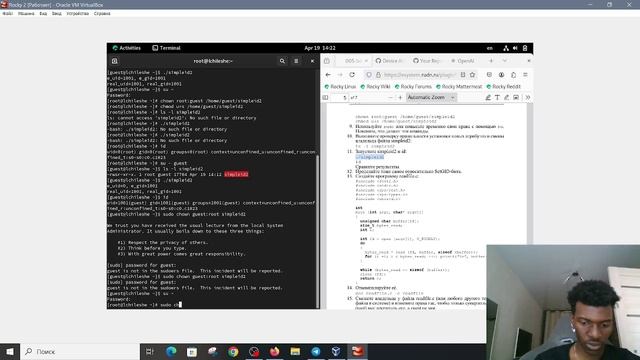This screenshot has height=360, width=640.
Task: Bookmark this page with the star icon
Action: [x=472, y=75]
